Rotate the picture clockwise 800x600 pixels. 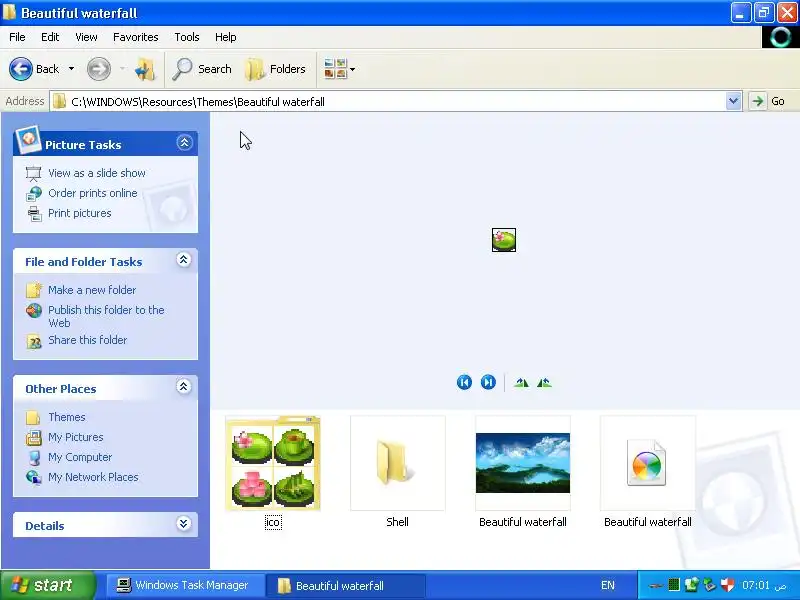(521, 383)
